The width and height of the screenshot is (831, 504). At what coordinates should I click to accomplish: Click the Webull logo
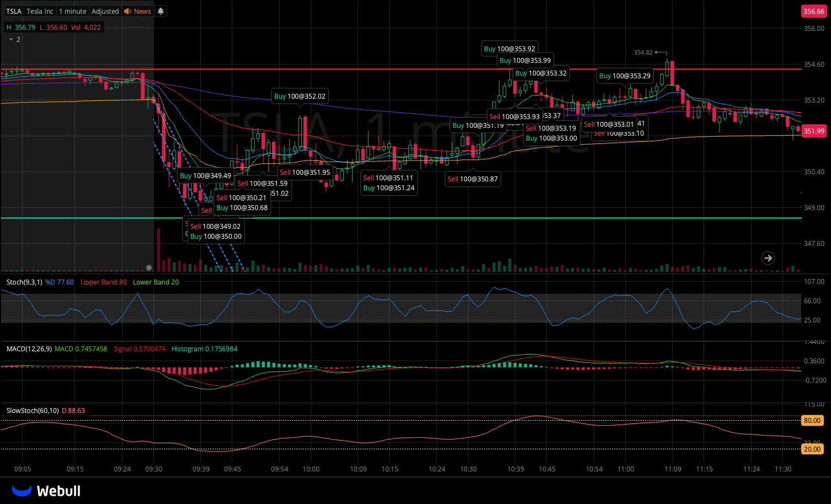(x=46, y=491)
